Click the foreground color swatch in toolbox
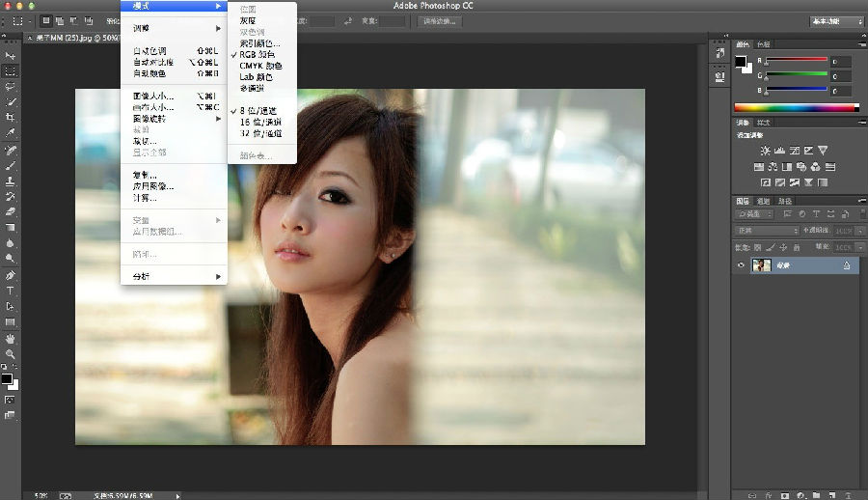Screen dimensions: 868x500 coord(7,379)
